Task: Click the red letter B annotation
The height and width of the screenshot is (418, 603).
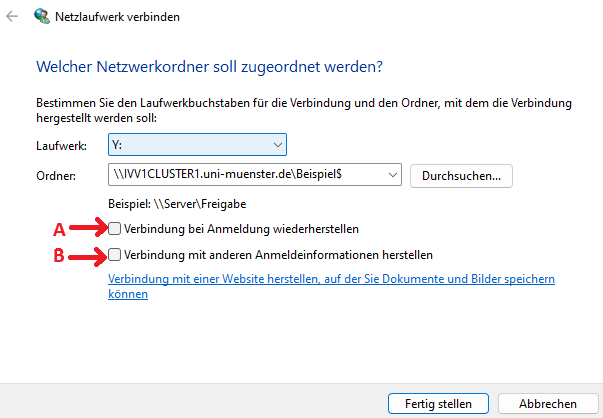Action: point(58,255)
